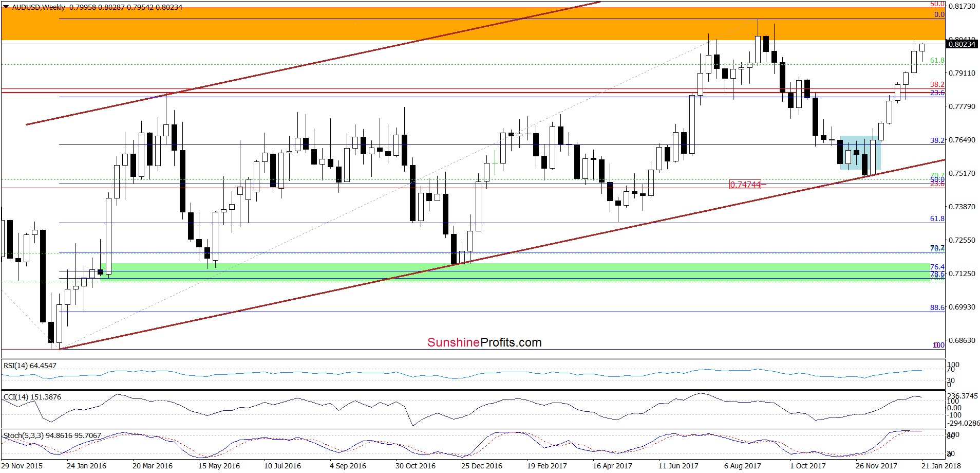
Task: Click the red 38.2 Fibonacci level label
Action: click(x=937, y=84)
